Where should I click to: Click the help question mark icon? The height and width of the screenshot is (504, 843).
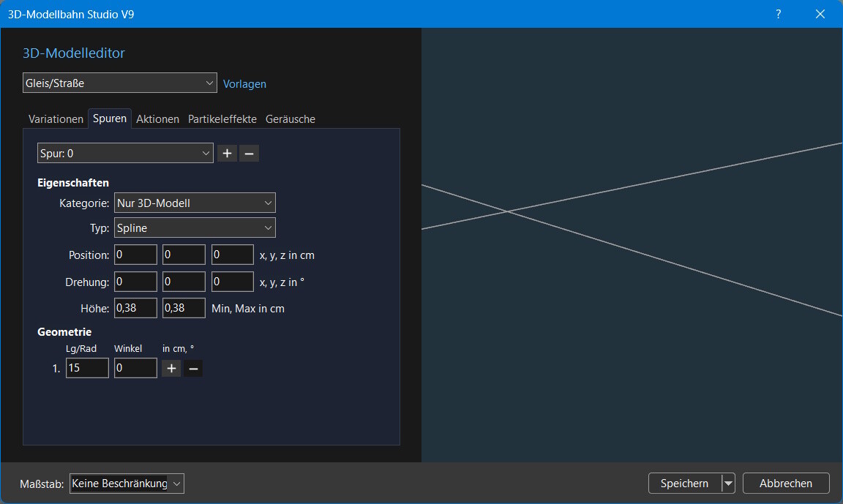[778, 14]
